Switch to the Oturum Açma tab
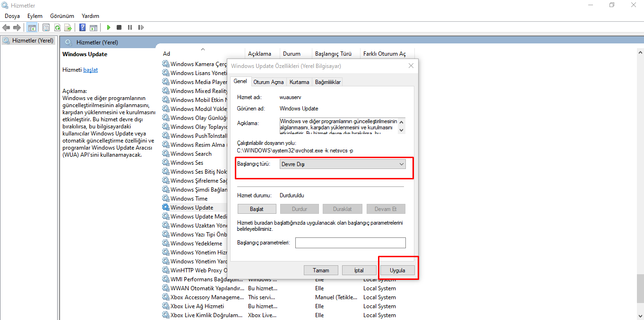The width and height of the screenshot is (644, 320). tap(268, 82)
